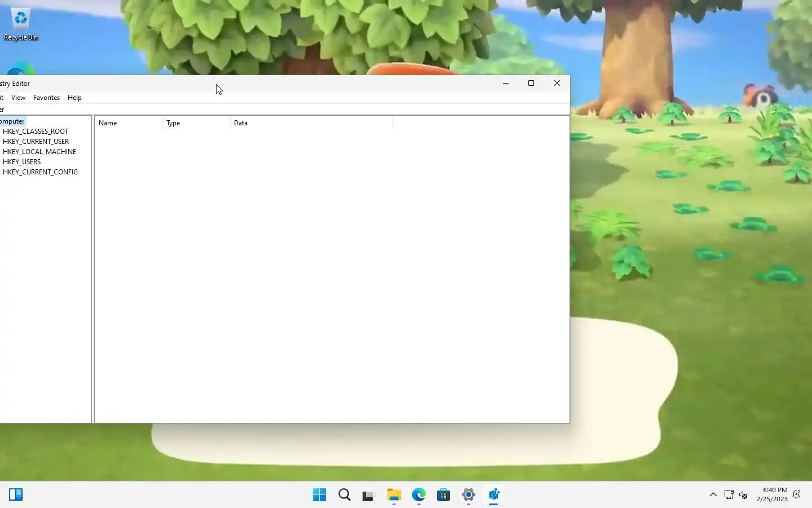Screen dimensions: 812x508
Task: Open taskbar Search
Action: [x=345, y=495]
